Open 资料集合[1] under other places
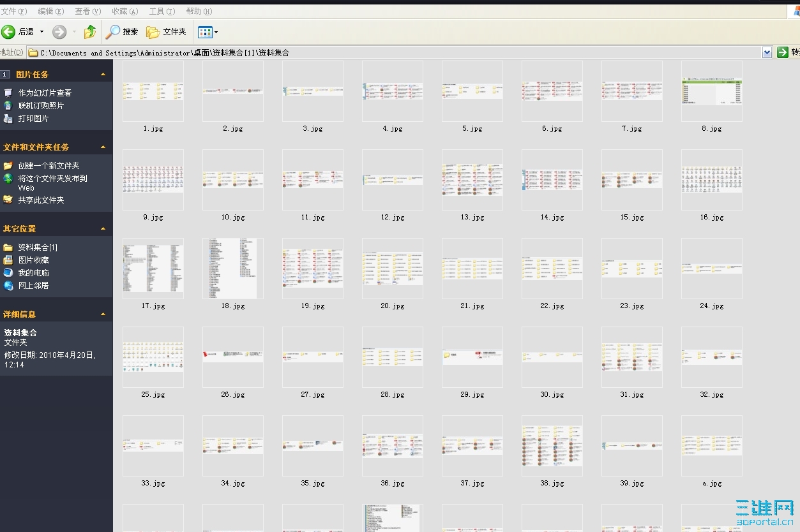Screen dimensions: 800x532 click(x=38, y=248)
